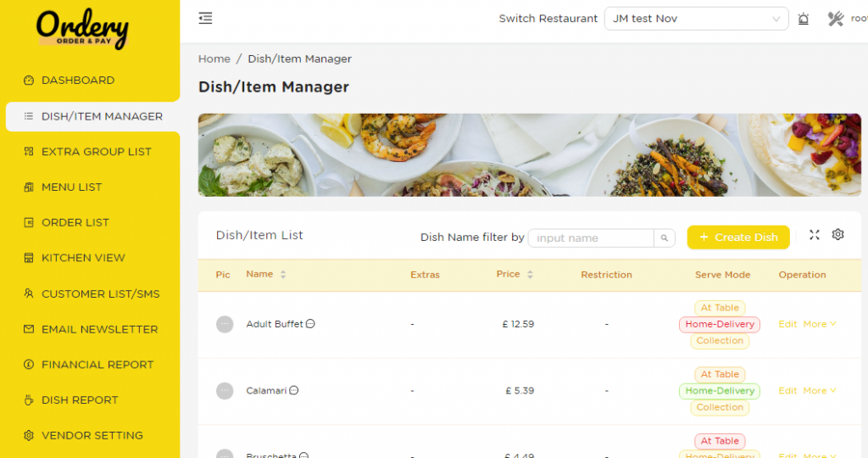Click the Adult Buffet price £ 12.59
This screenshot has width=868, height=458.
518,324
